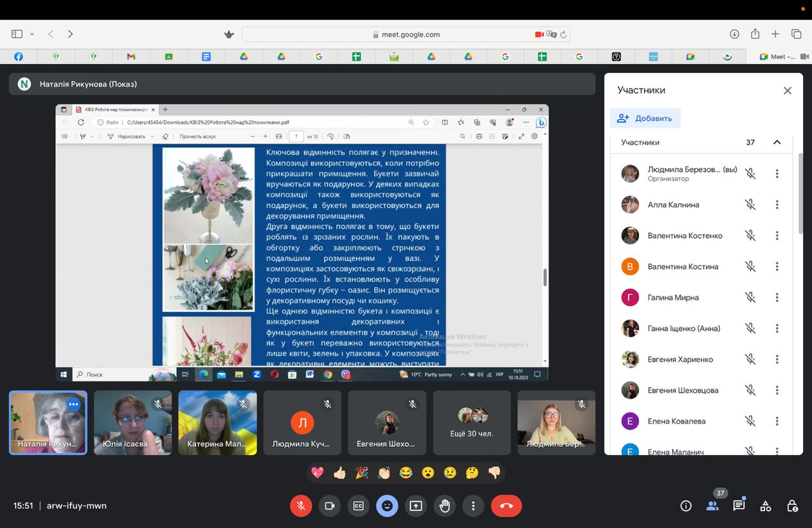Mute Галина Мирна in participants list
Viewport: 812px width, 528px height.
(750, 297)
